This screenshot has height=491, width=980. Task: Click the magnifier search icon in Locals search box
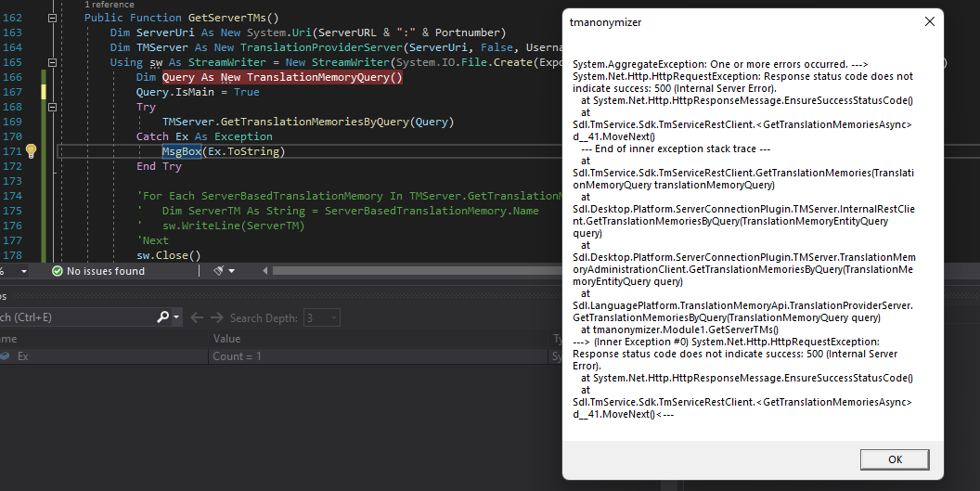tap(162, 317)
